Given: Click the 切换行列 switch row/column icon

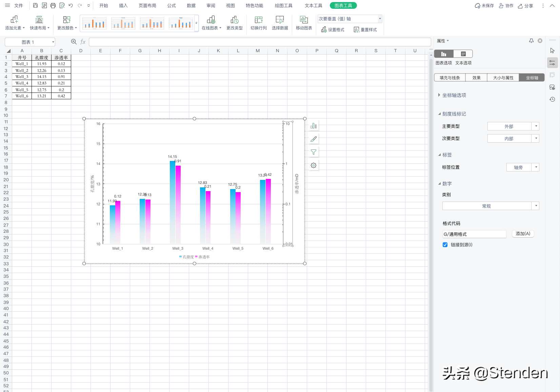Looking at the screenshot, I should 259,20.
